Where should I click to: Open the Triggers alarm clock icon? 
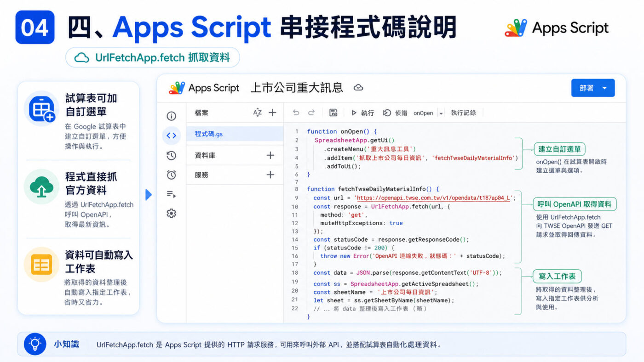(x=171, y=175)
